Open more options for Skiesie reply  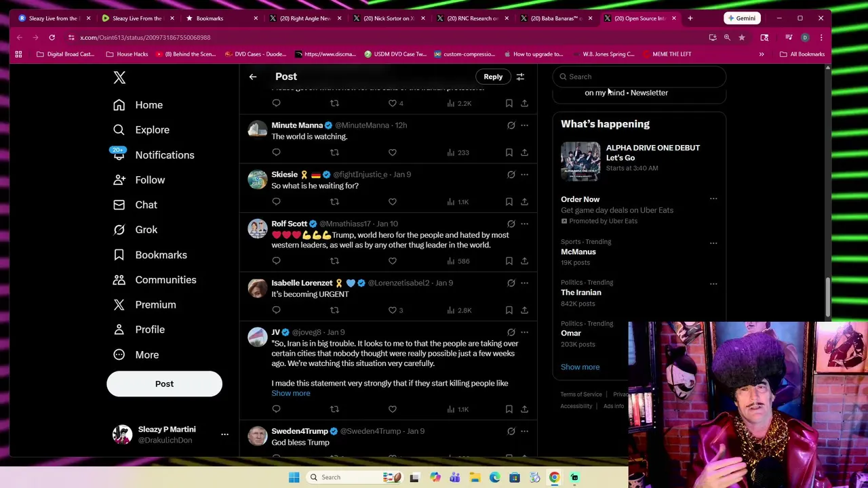pyautogui.click(x=524, y=174)
